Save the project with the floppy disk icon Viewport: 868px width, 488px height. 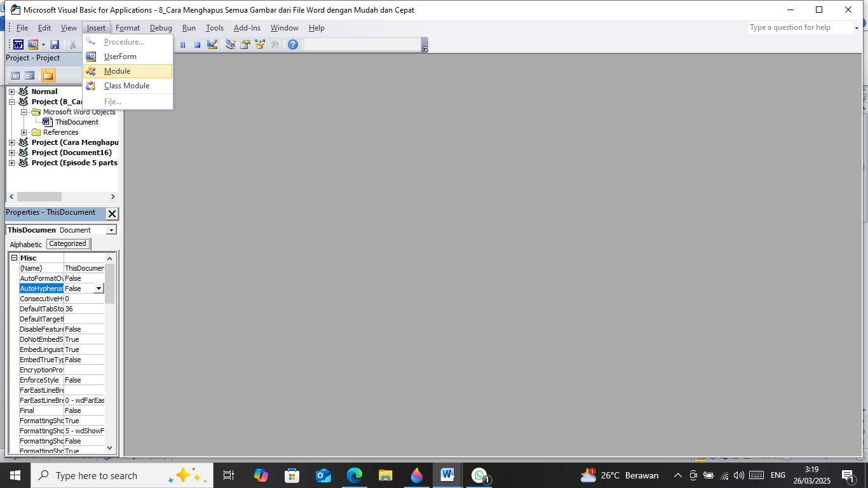(x=55, y=44)
